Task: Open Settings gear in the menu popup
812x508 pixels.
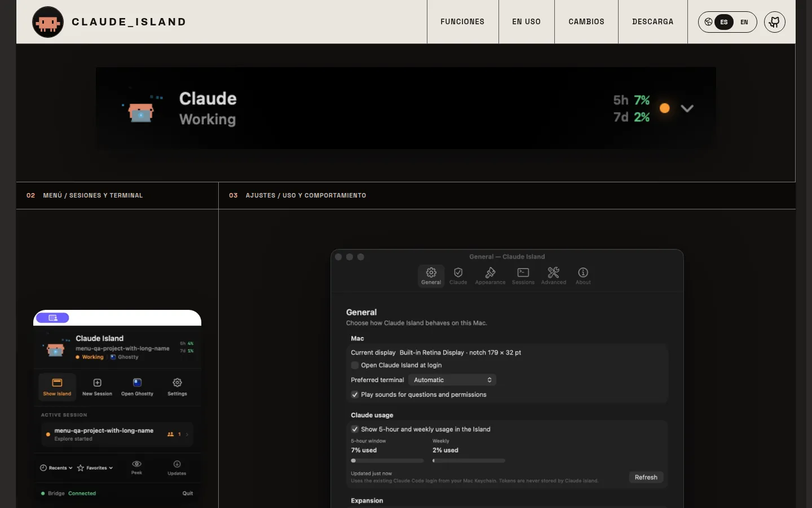Action: 177,383
